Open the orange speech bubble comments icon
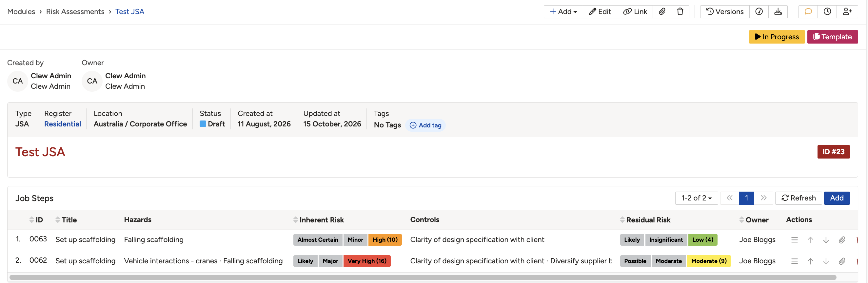This screenshot has width=868, height=283. [x=808, y=12]
